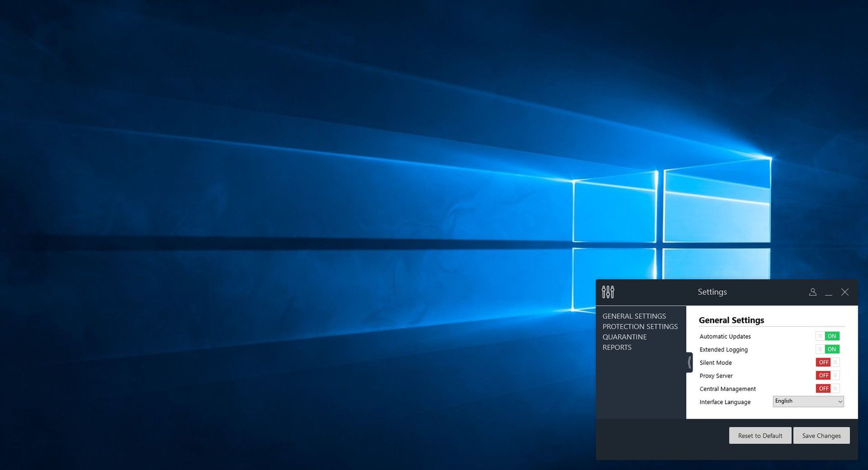Click the Settings window title text
868x470 pixels.
click(x=712, y=292)
